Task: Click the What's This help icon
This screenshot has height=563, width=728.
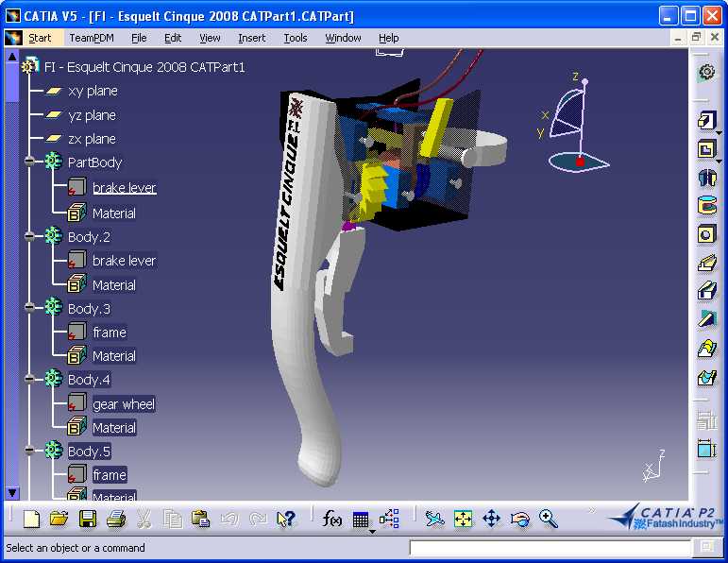Action: coord(286,519)
